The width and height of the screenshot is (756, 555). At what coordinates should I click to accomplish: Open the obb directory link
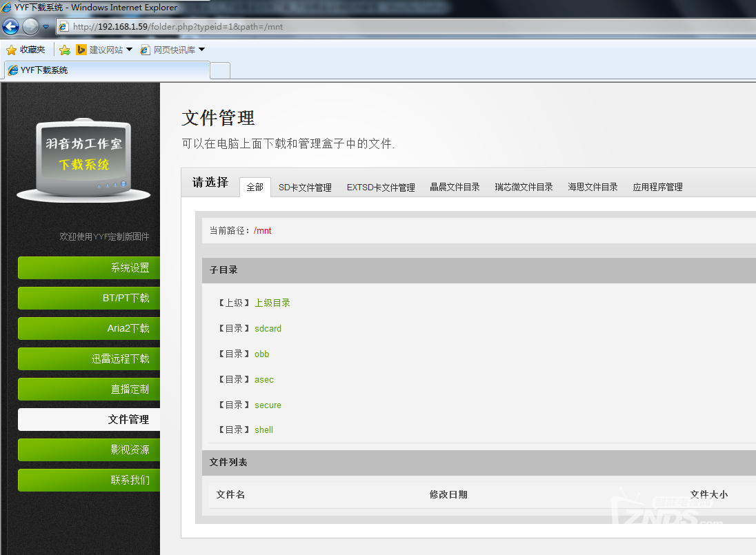(262, 354)
